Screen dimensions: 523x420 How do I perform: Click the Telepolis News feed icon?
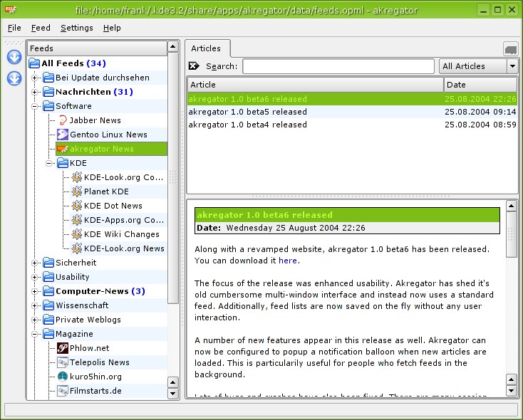point(63,362)
